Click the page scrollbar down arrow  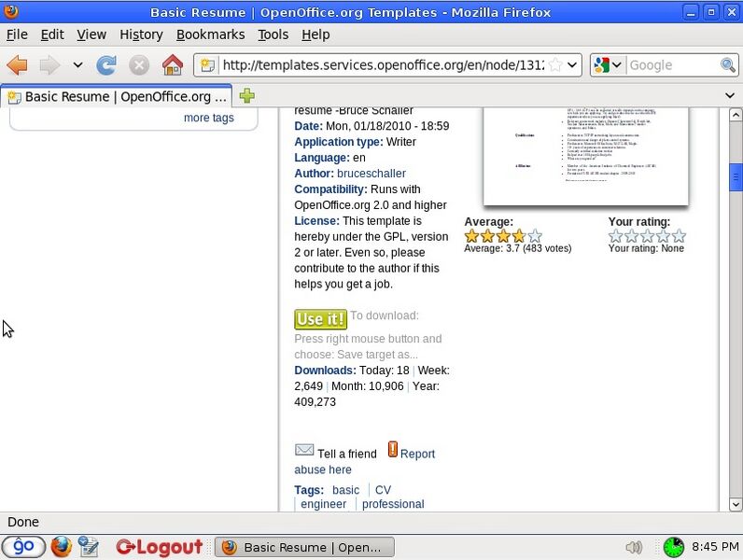pos(736,505)
